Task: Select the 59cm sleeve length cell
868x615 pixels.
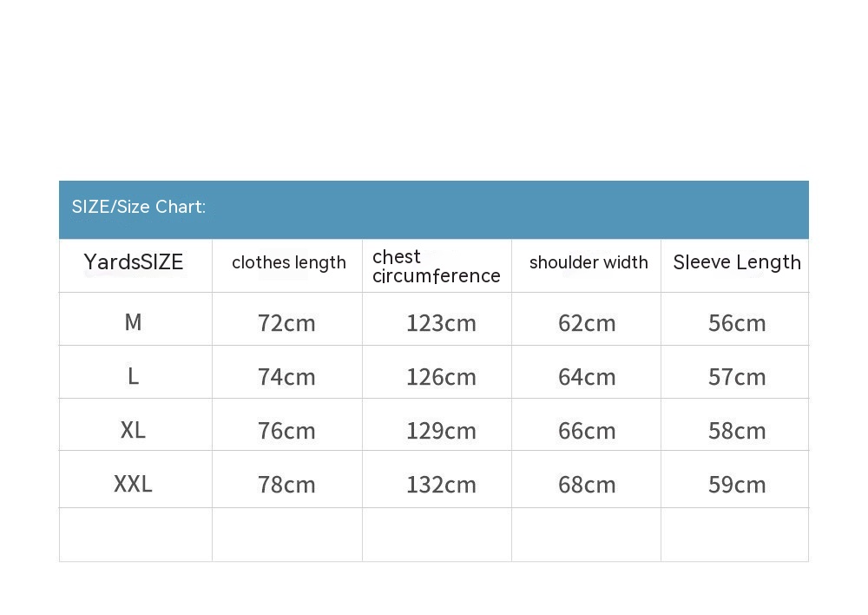Action: pos(737,485)
